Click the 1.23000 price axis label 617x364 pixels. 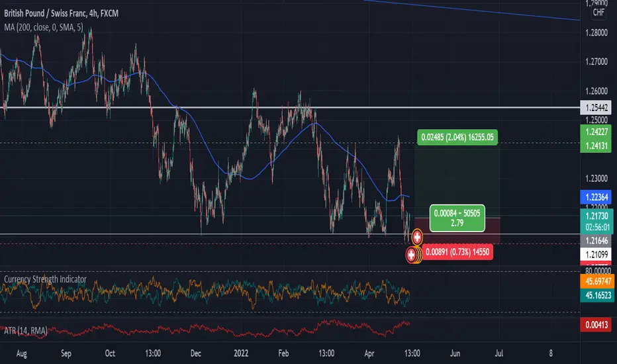pos(596,178)
